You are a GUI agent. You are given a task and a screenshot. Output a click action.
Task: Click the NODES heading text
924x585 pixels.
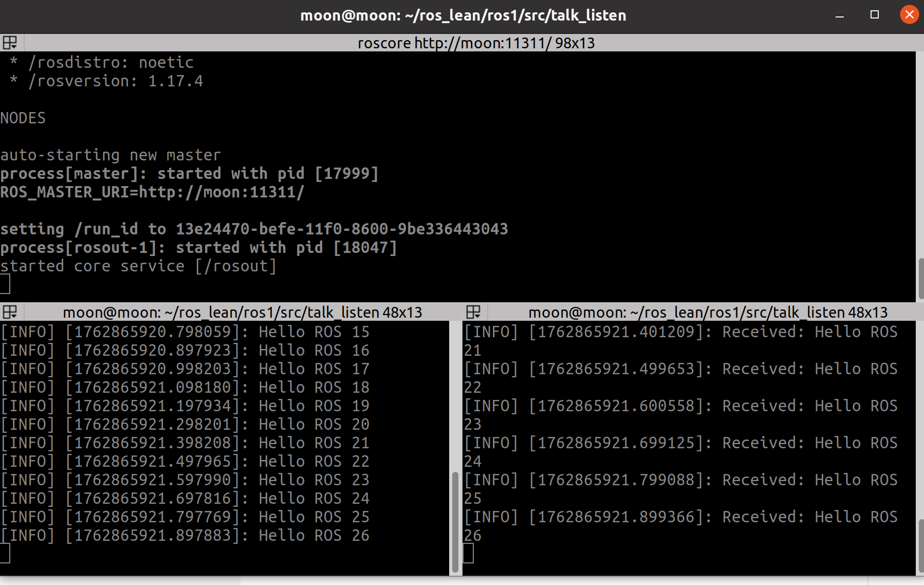pos(23,118)
